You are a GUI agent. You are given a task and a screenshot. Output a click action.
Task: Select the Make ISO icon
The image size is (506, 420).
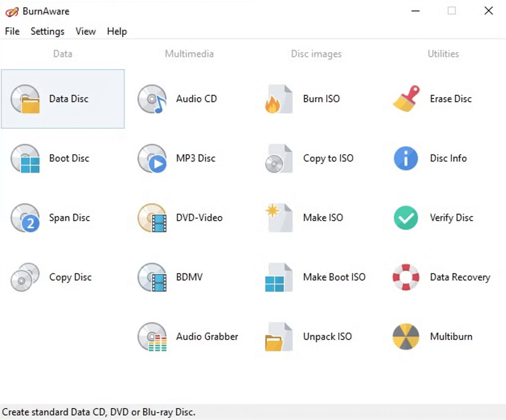[279, 218]
